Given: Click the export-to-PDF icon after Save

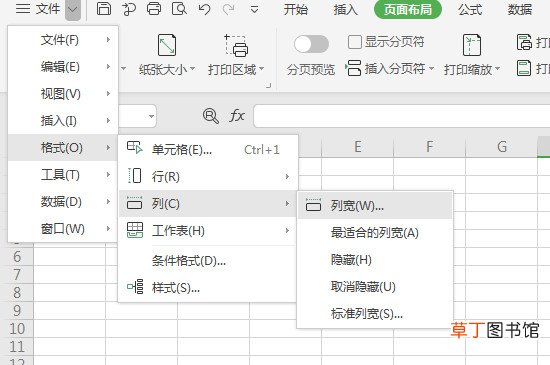Looking at the screenshot, I should click(x=129, y=9).
